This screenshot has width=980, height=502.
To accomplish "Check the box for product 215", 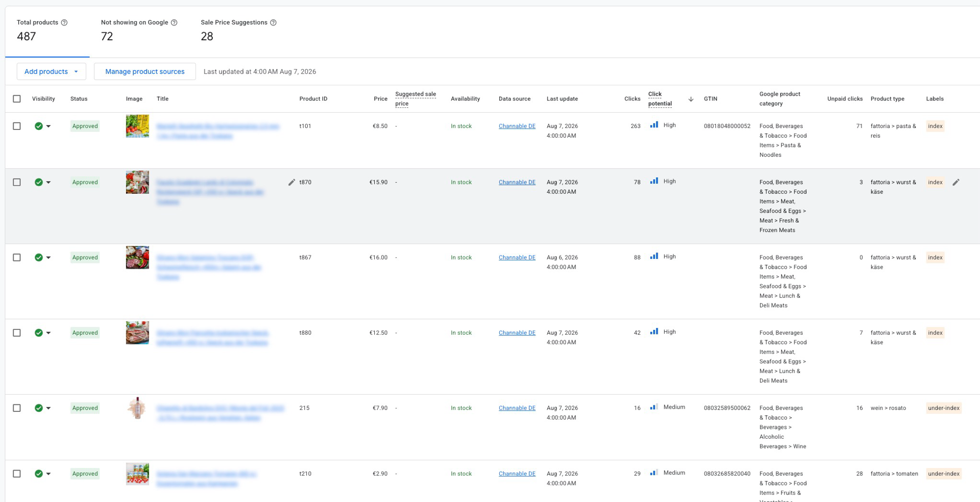I will (17, 408).
